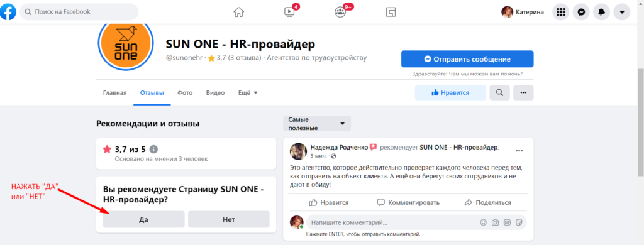644x245 pixels.
Task: Click the Нравится page like button
Action: [450, 93]
